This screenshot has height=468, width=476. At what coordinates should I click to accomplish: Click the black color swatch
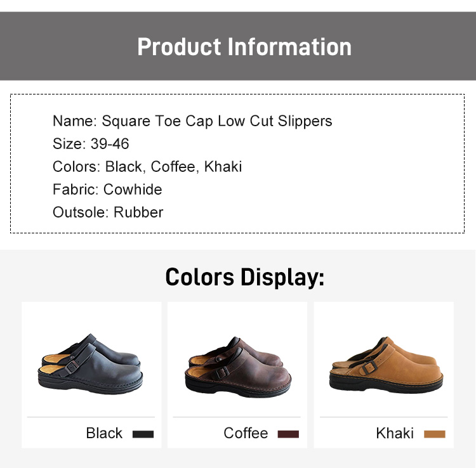pyautogui.click(x=143, y=434)
